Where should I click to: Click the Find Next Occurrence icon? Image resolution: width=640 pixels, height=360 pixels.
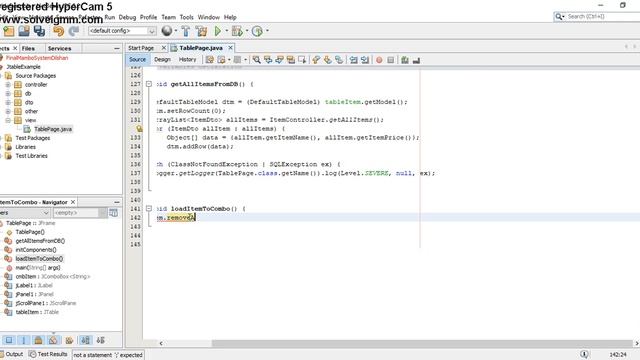[x=279, y=60]
